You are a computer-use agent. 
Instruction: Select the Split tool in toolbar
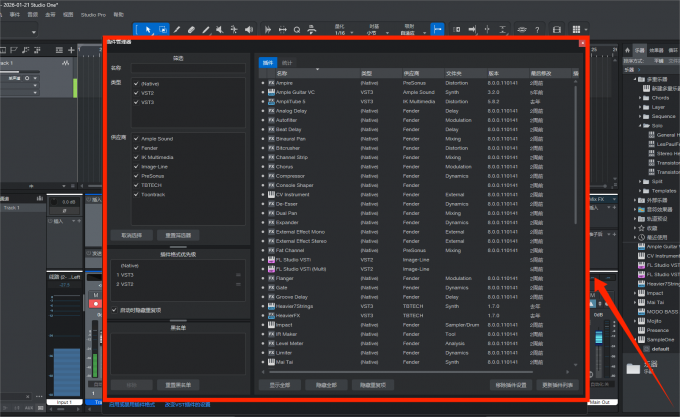point(177,29)
